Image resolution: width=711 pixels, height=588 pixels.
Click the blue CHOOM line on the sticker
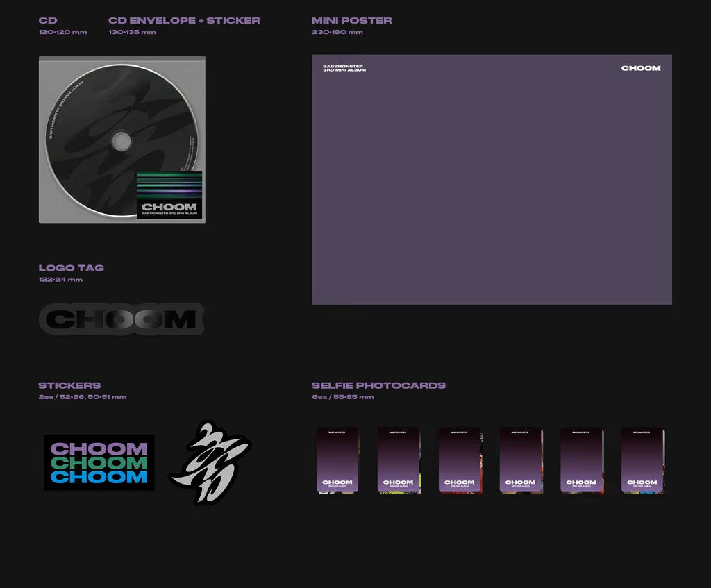pyautogui.click(x=99, y=477)
